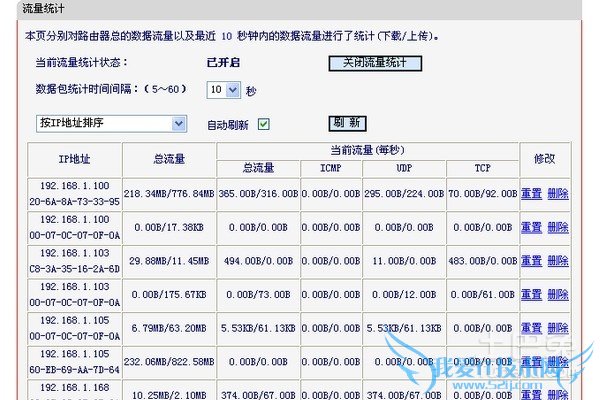Click the TCP column header

(483, 168)
